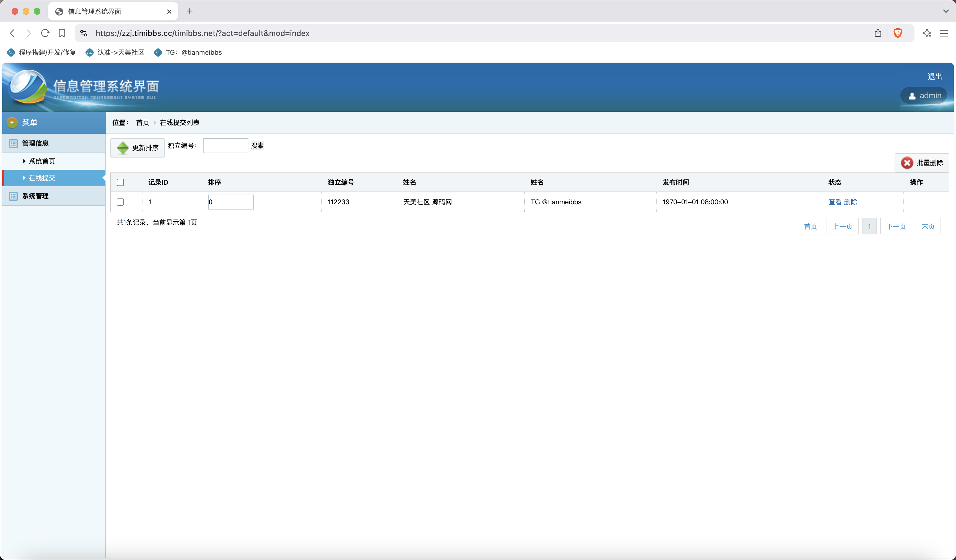
Task: Click the 记录ID column header
Action: [158, 182]
